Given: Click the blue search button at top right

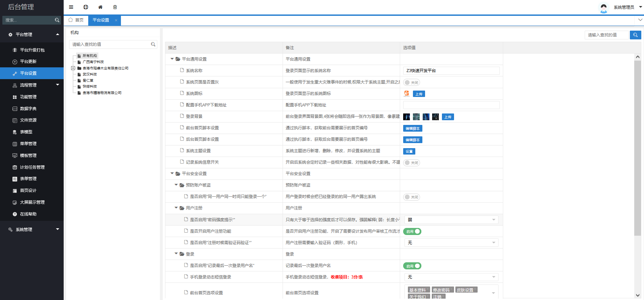Looking at the screenshot, I should pyautogui.click(x=635, y=35).
